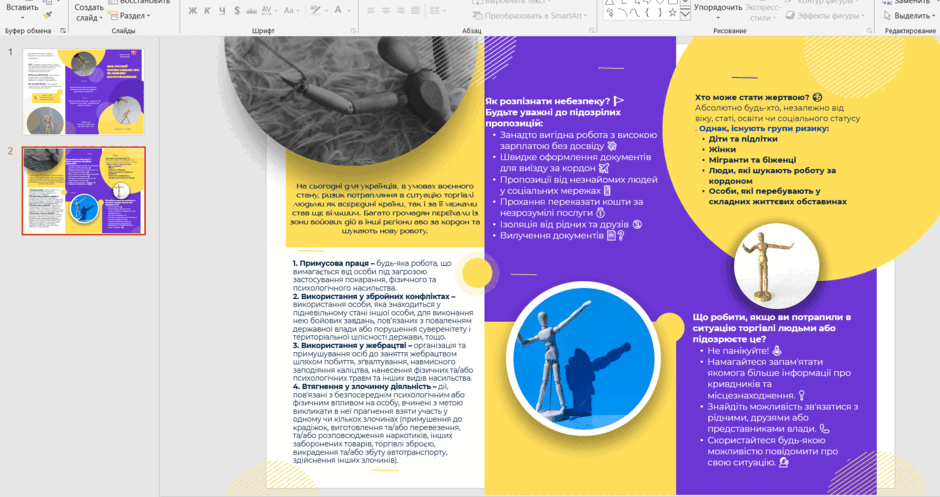Open the Создать слайд menu

pyautogui.click(x=89, y=13)
